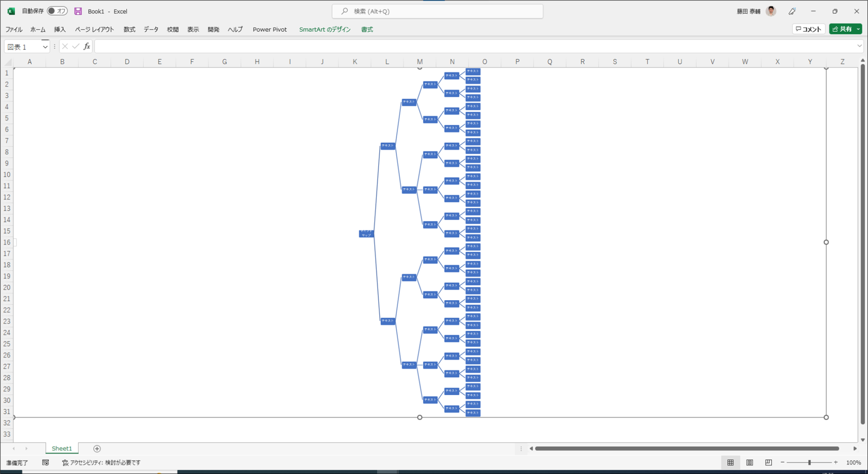The width and height of the screenshot is (868, 474).
Task: Open the ファイル menu
Action: click(x=14, y=29)
